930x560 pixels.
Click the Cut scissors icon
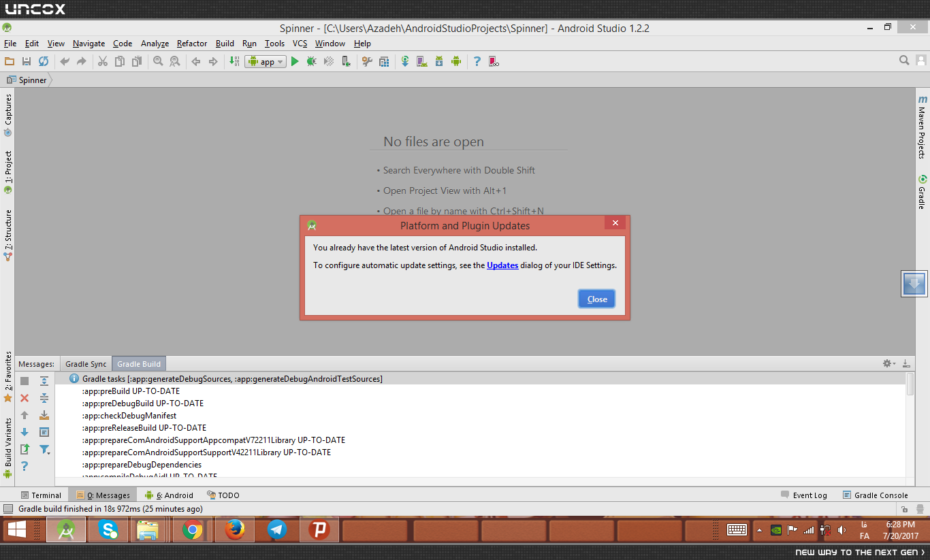(x=103, y=61)
